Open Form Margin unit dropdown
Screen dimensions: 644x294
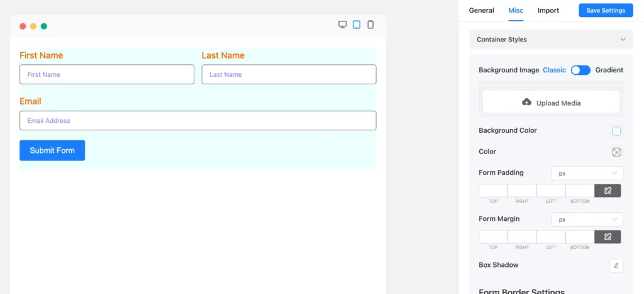587,219
